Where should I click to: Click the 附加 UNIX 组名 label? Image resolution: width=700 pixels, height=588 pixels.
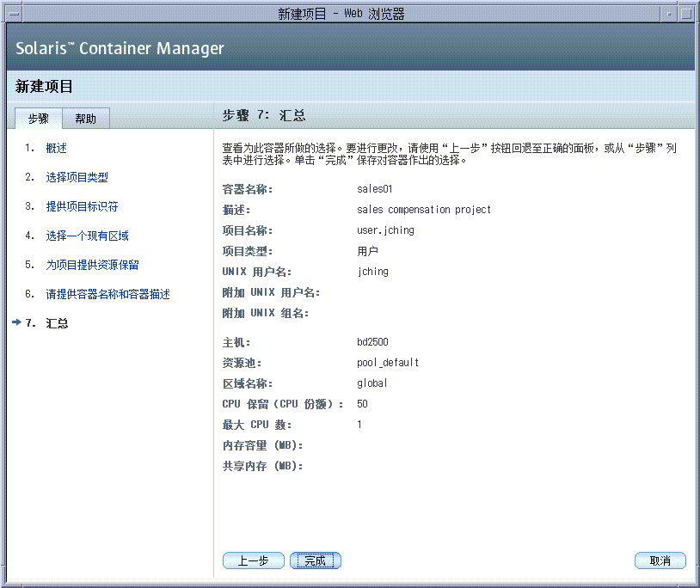(x=265, y=313)
